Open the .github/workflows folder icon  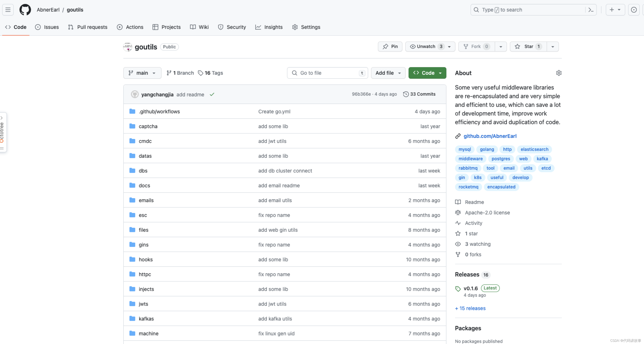click(x=132, y=111)
